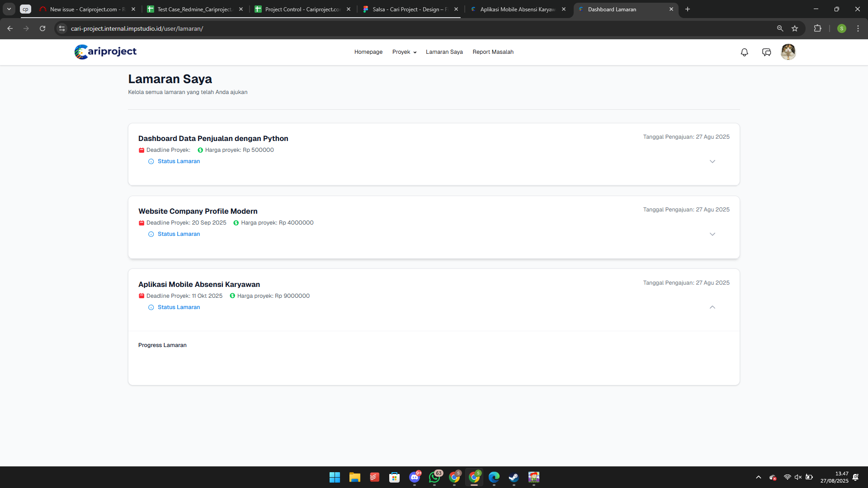The width and height of the screenshot is (868, 488).
Task: Bookmark this page with star icon
Action: point(795,28)
